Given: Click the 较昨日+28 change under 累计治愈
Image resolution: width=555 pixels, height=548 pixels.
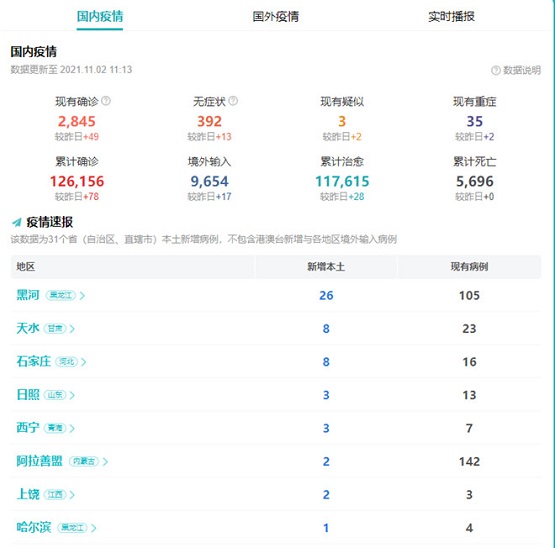Looking at the screenshot, I should (342, 196).
